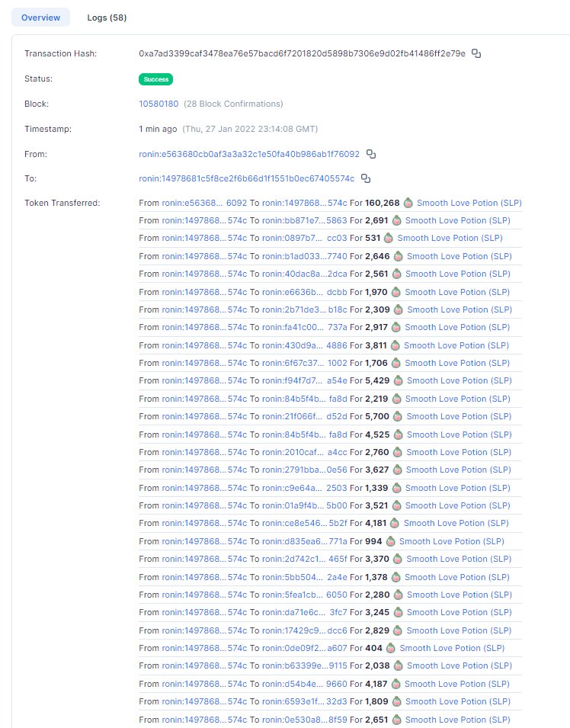Open Smooth Love Potion link in 3,245 row
570x728 pixels.
pos(459,612)
